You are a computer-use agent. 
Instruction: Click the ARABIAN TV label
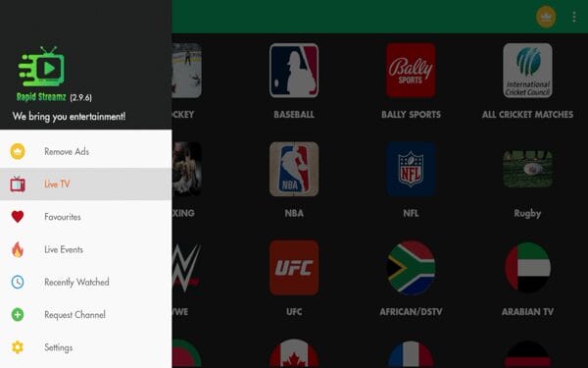pos(527,312)
